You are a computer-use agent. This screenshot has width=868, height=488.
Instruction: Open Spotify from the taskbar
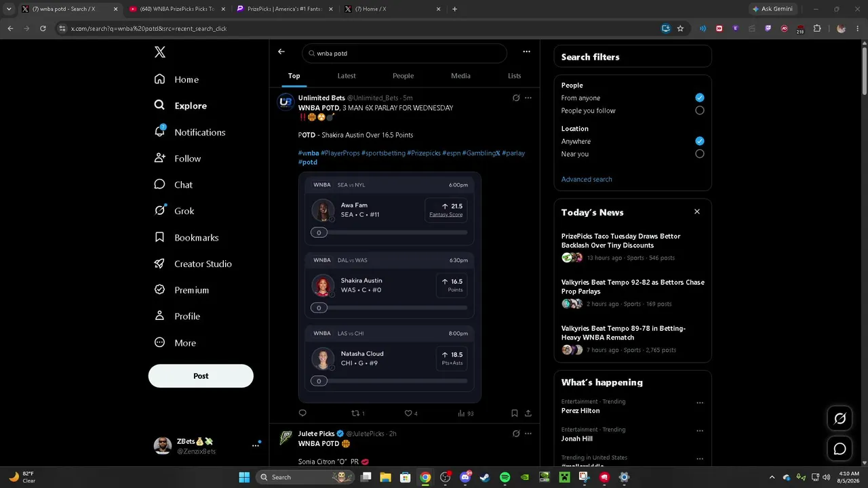click(505, 477)
